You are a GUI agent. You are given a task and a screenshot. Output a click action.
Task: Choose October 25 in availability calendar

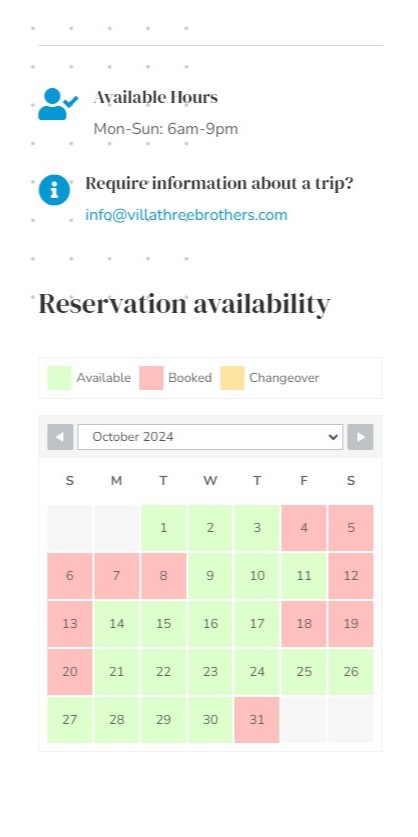pyautogui.click(x=304, y=672)
